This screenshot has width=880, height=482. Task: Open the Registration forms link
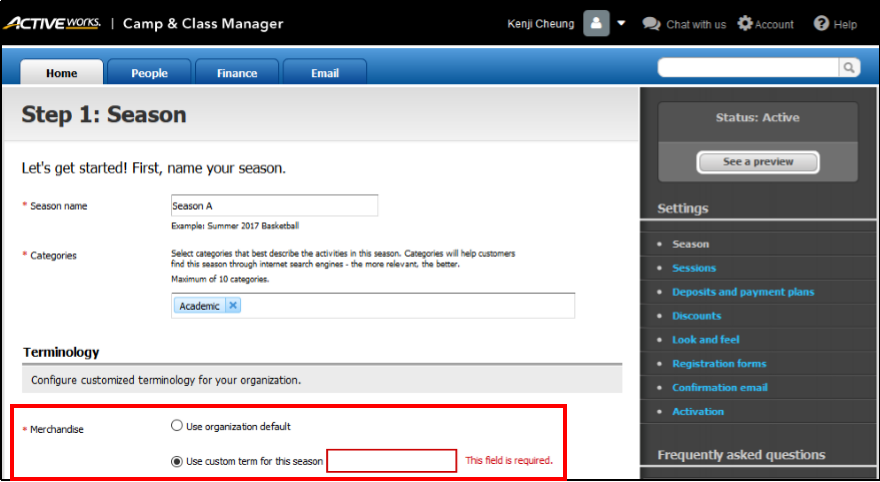(x=719, y=364)
